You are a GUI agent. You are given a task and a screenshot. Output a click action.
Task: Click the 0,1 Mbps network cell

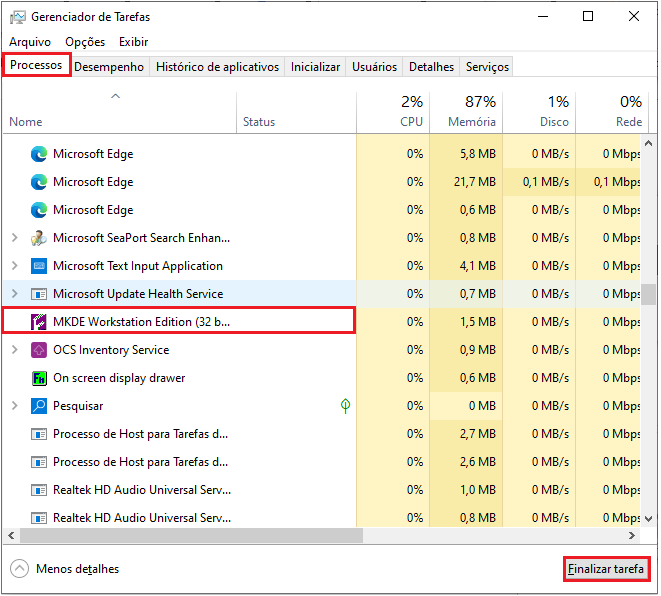pos(608,182)
